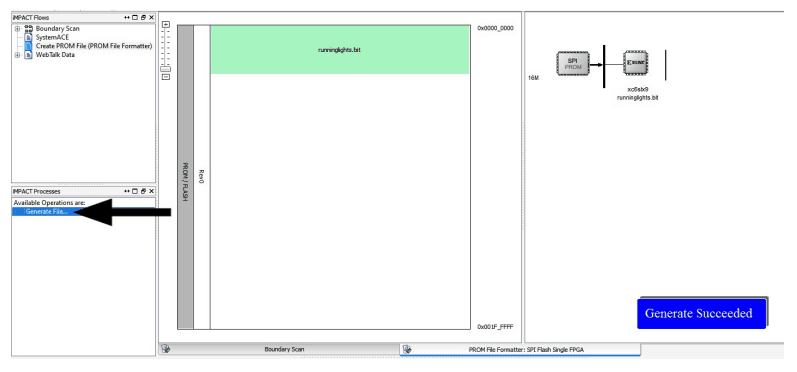Expand the Boundary Scan tree node
The image size is (797, 372).
pos(17,29)
